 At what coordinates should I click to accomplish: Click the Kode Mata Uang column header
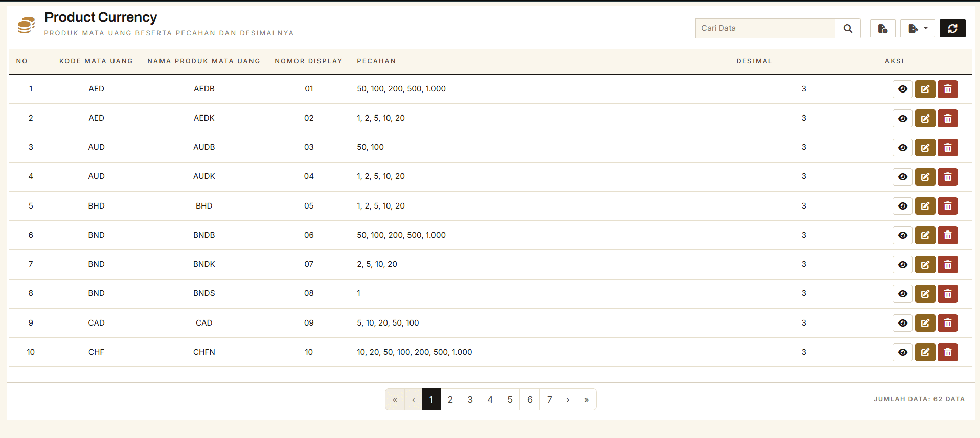point(96,61)
